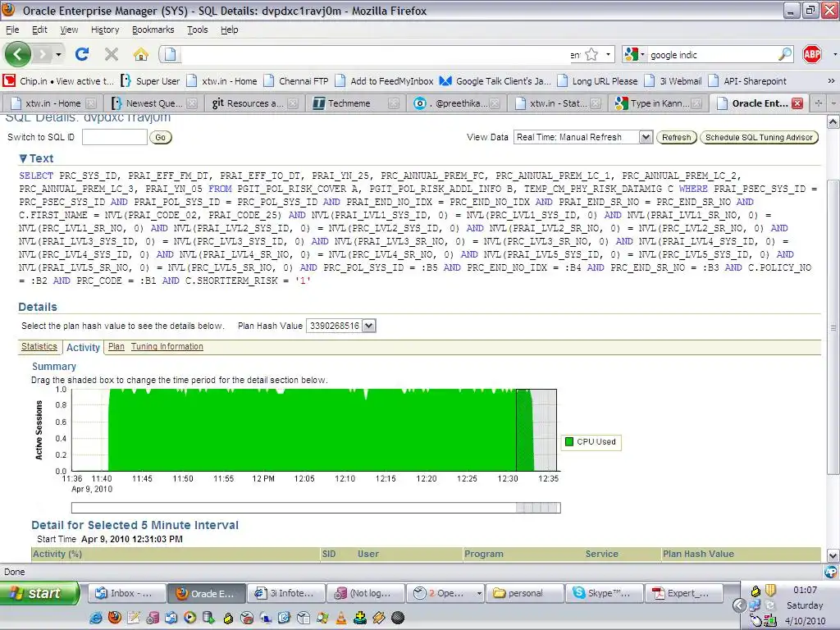Show more bookmarks with the chevron
This screenshot has width=840, height=630.
pos(831,81)
